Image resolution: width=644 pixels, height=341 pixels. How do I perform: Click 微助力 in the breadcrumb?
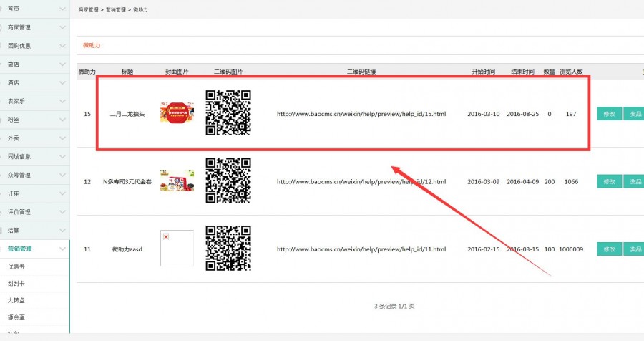point(140,9)
